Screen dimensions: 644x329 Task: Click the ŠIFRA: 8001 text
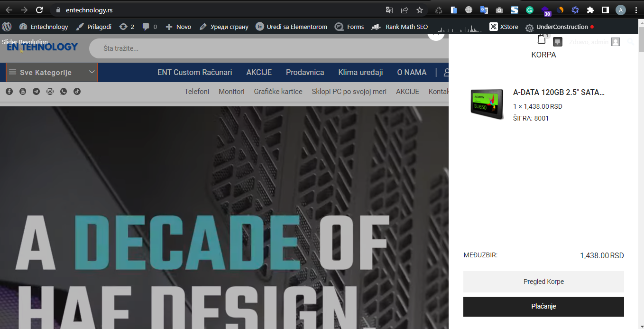click(x=531, y=118)
